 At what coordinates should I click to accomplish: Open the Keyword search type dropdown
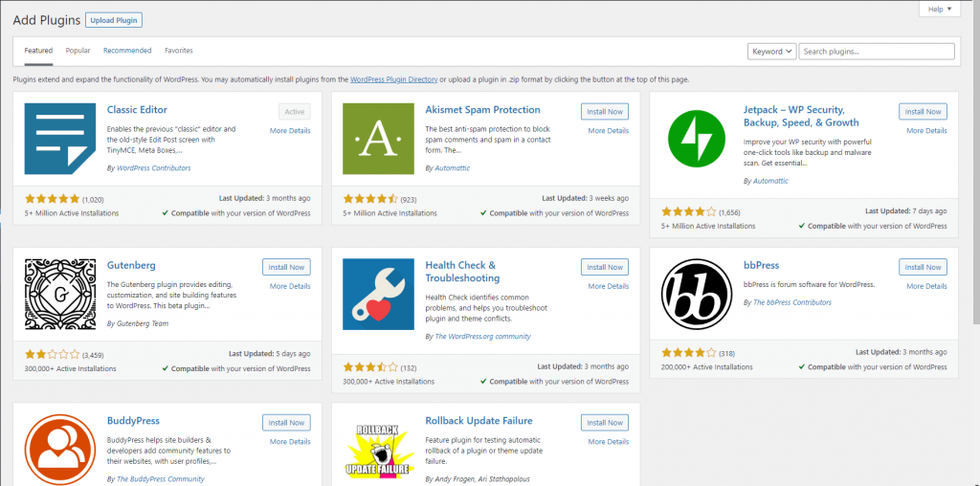coord(770,52)
